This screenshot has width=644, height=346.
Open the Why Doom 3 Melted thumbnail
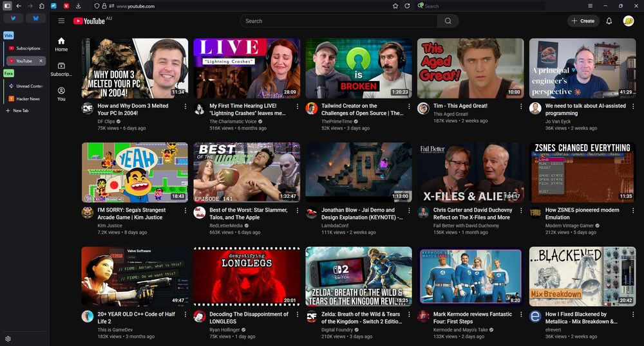tap(135, 68)
